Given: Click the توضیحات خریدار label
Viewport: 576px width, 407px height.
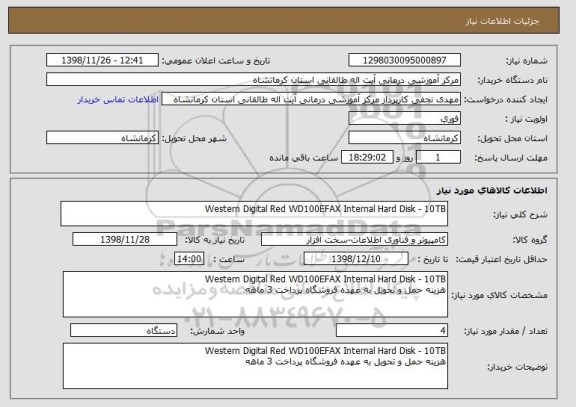Looking at the screenshot, I should tap(518, 367).
